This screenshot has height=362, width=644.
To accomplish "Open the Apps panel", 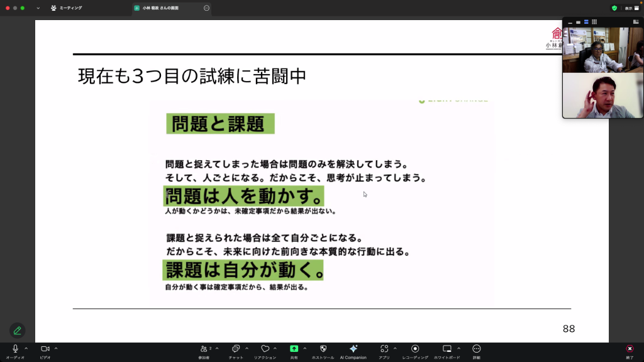I will click(384, 349).
